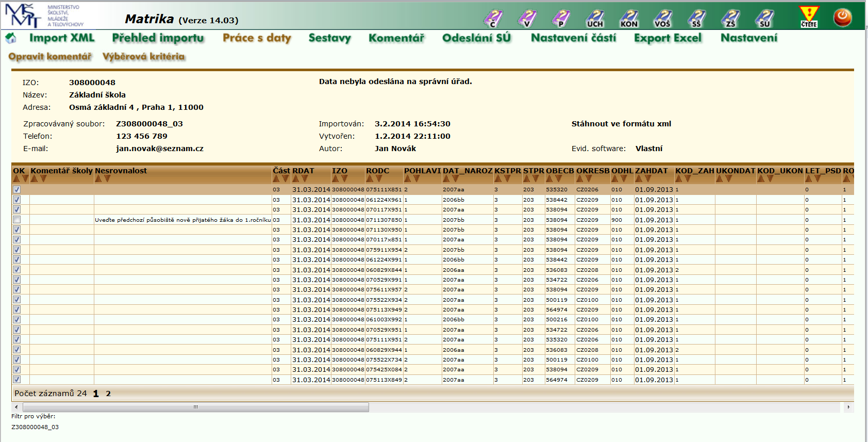Screen dimensions: 868x442
Task: Go to page 2 of records
Action: [108, 394]
